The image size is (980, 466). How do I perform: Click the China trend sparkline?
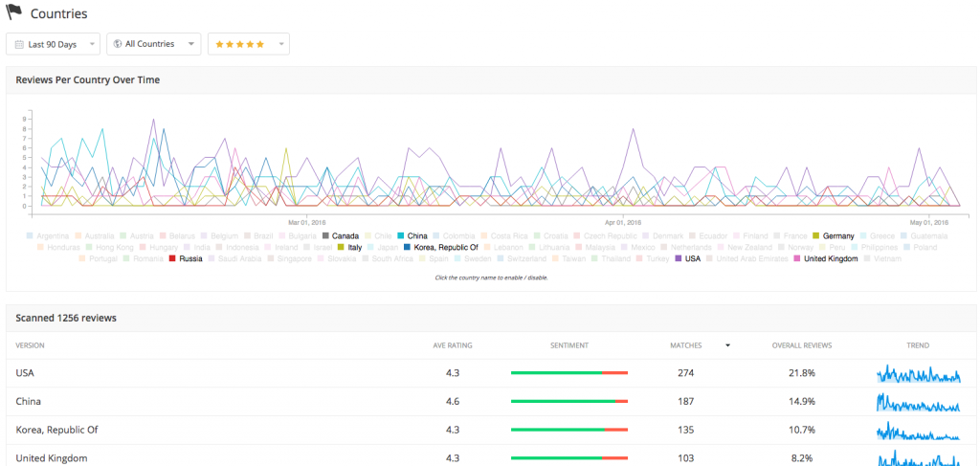[919, 402]
